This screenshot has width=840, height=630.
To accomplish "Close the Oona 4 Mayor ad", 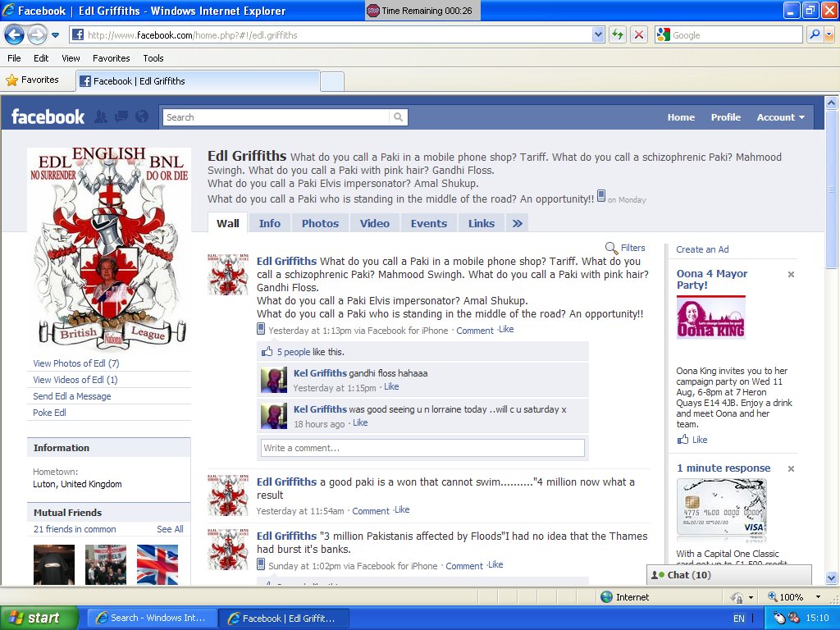I will [x=791, y=275].
